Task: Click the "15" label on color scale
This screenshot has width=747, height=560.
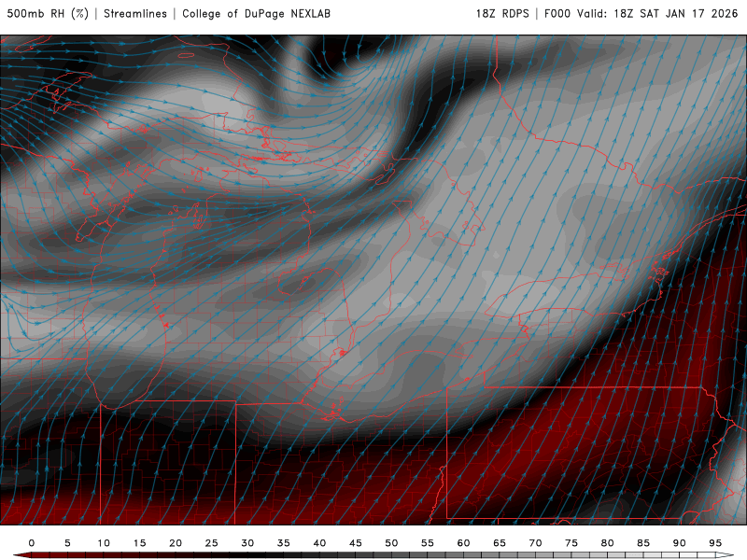Action: [139, 543]
